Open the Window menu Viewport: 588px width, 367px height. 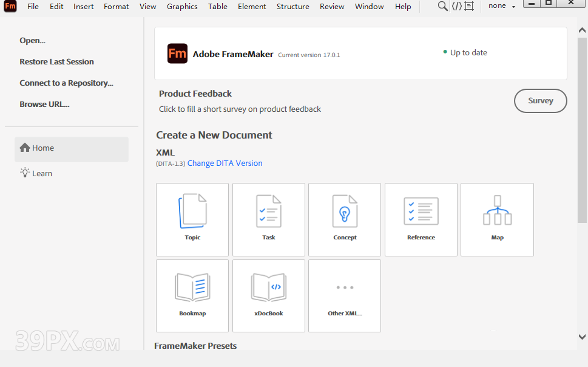coord(370,7)
